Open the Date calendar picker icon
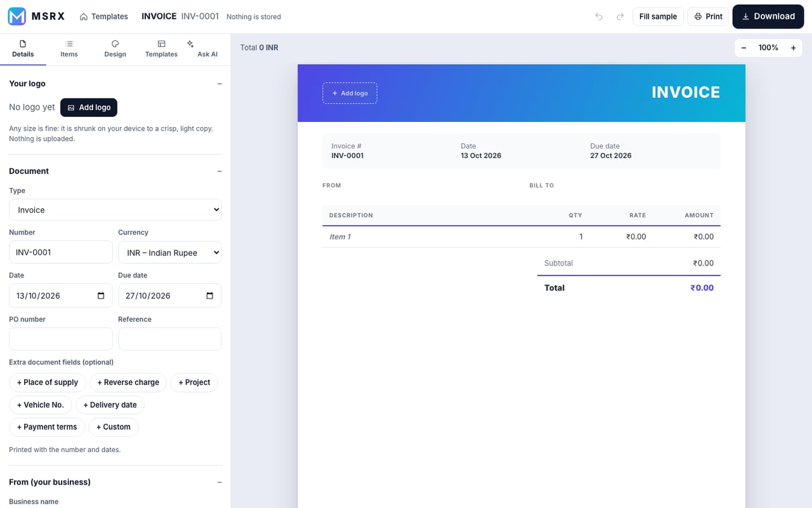 click(x=101, y=296)
